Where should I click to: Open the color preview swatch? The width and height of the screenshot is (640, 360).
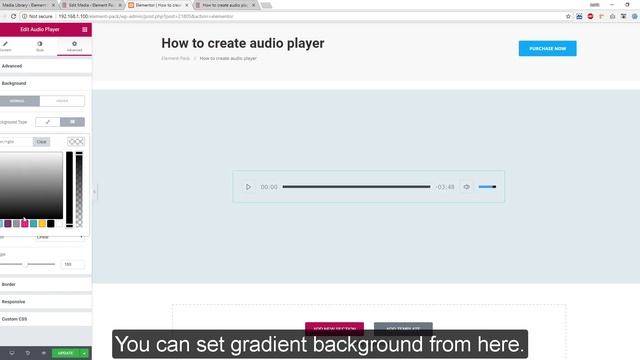click(x=76, y=142)
